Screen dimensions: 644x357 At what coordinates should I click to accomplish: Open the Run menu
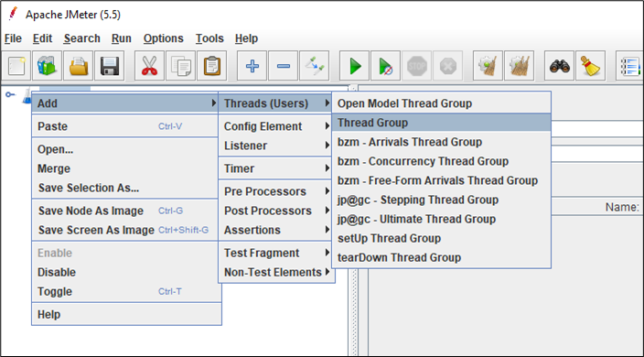point(121,38)
